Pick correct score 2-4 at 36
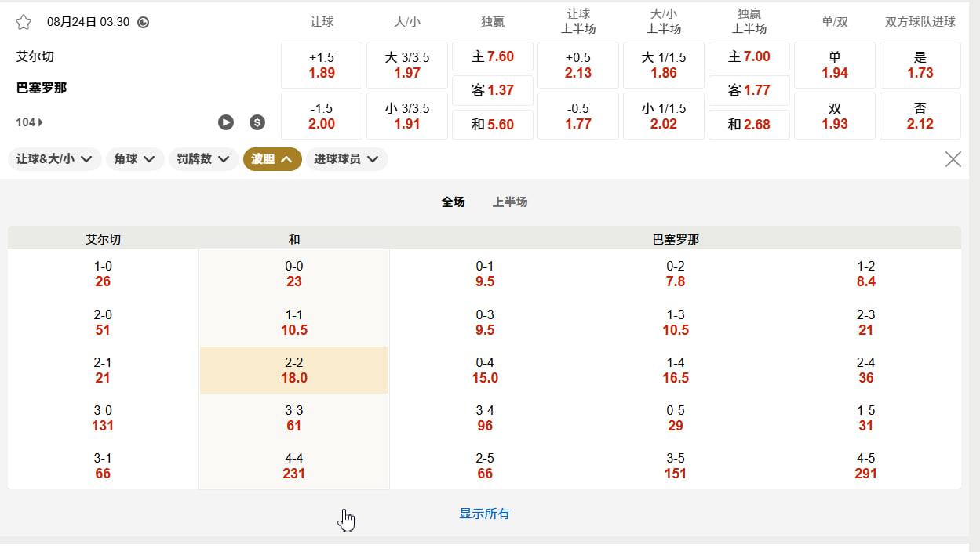This screenshot has height=552, width=980. point(866,370)
